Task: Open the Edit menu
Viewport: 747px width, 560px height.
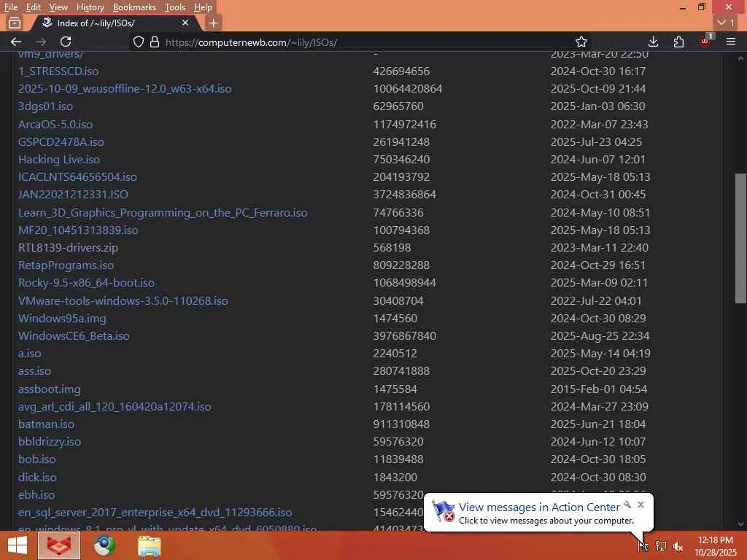Action: tap(33, 7)
